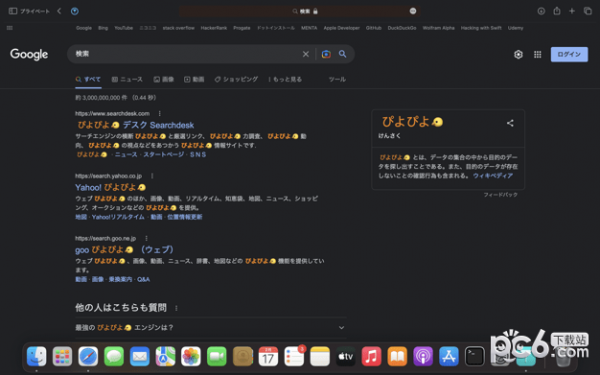600x375 pixels.
Task: Select the すべて results tab
Action: pos(88,79)
